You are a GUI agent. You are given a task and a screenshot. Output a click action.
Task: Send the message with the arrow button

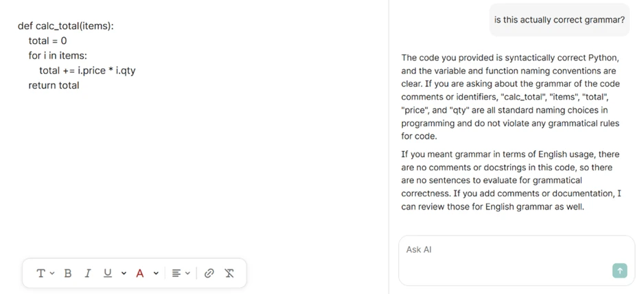[x=620, y=271]
